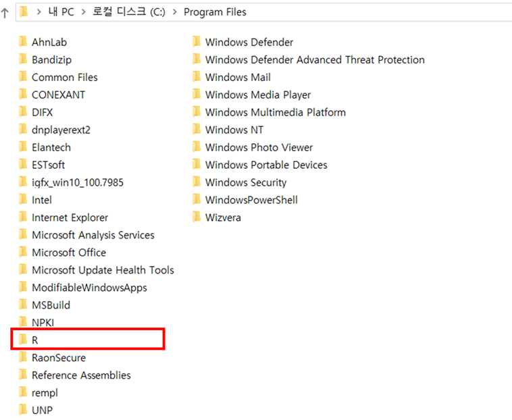
Task: Select the Wizvera folder icon
Action: click(197, 217)
